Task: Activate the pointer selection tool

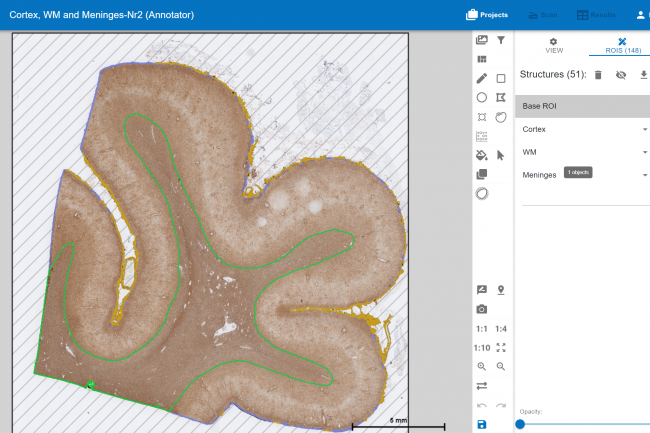Action: 501,155
